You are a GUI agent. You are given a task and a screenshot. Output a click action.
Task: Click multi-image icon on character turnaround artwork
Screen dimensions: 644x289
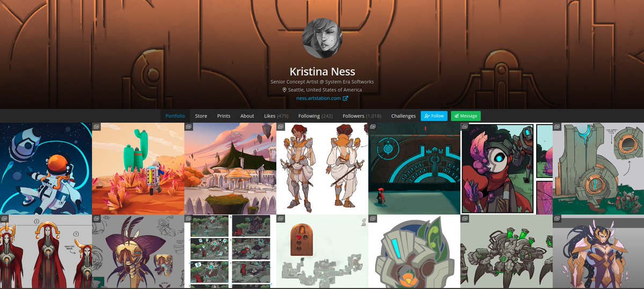(x=281, y=127)
